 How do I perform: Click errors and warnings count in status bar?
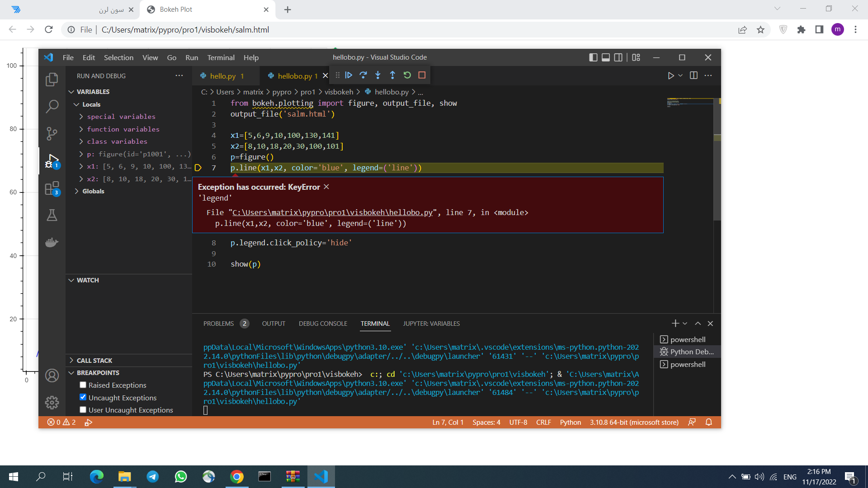tap(61, 422)
